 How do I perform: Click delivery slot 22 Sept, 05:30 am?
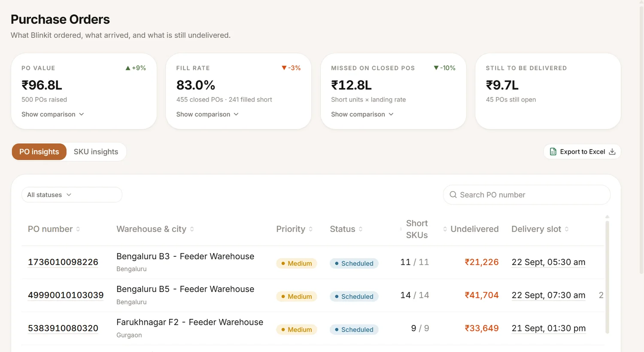(x=548, y=262)
